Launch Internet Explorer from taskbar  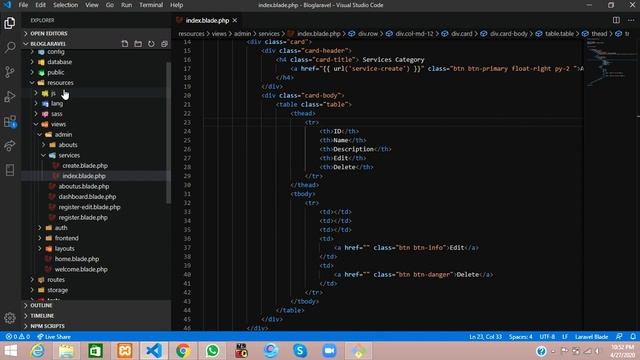[x=38, y=351]
